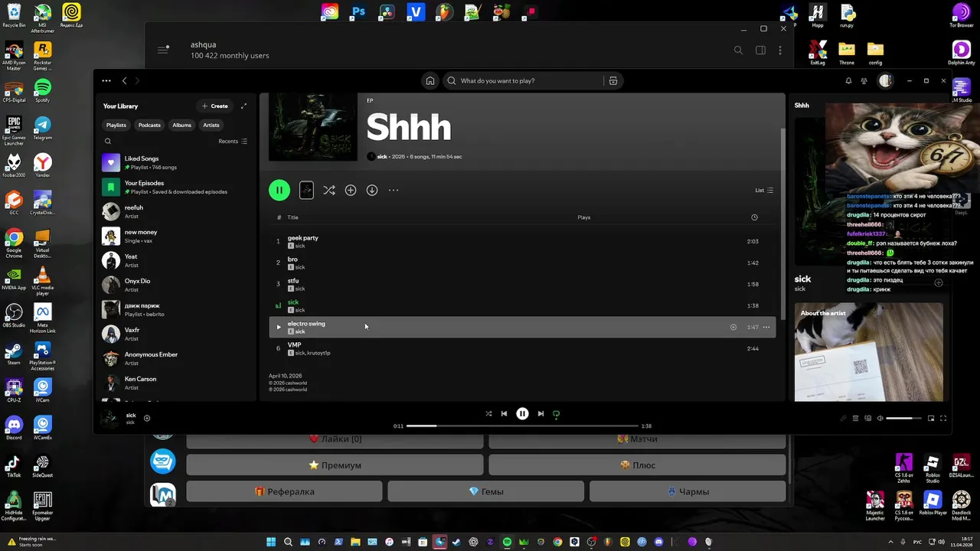Viewport: 980px width, 551px height.
Task: Open the Recents sort dropdown
Action: (x=233, y=141)
